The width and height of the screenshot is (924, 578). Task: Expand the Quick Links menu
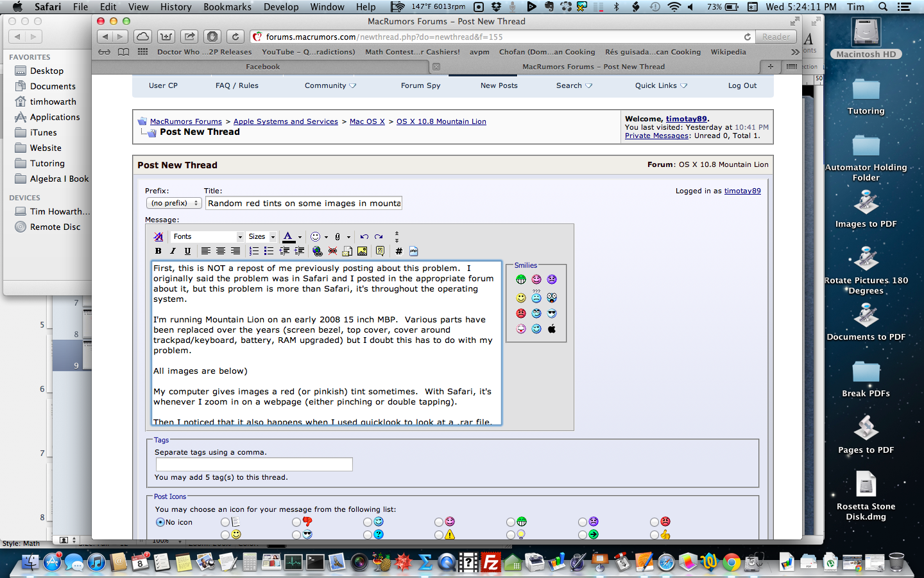(x=661, y=85)
